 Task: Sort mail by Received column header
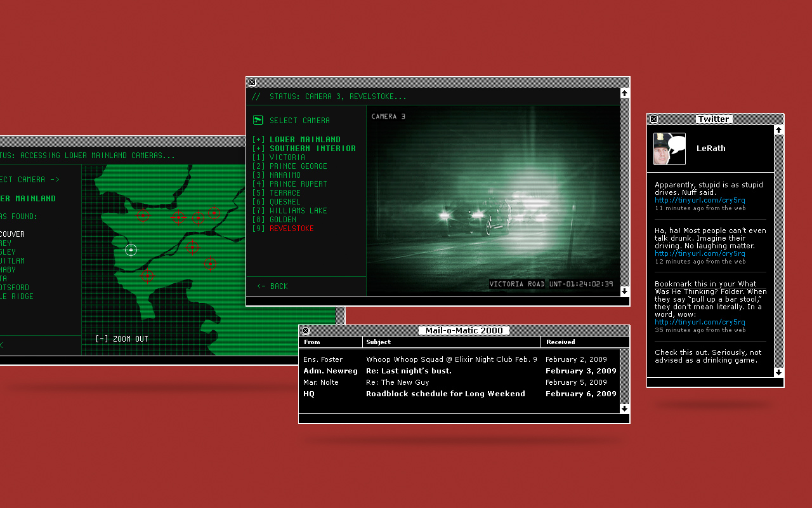[x=560, y=342]
